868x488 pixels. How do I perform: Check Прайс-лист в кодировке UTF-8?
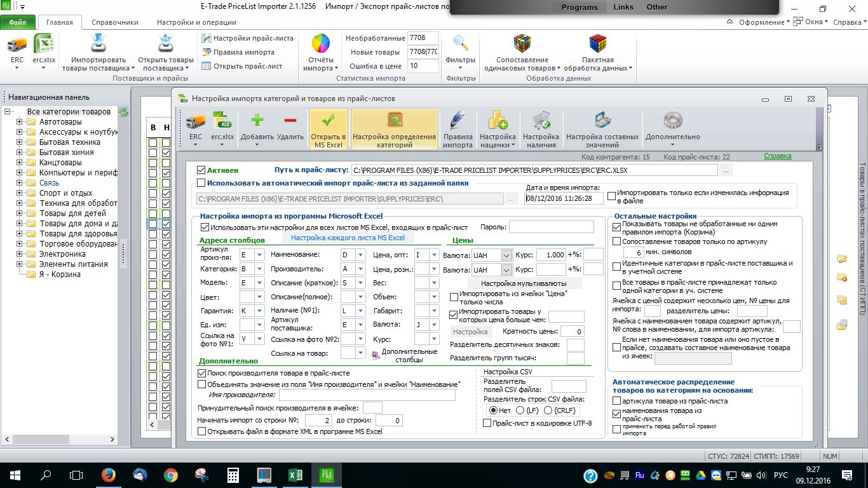(x=487, y=423)
